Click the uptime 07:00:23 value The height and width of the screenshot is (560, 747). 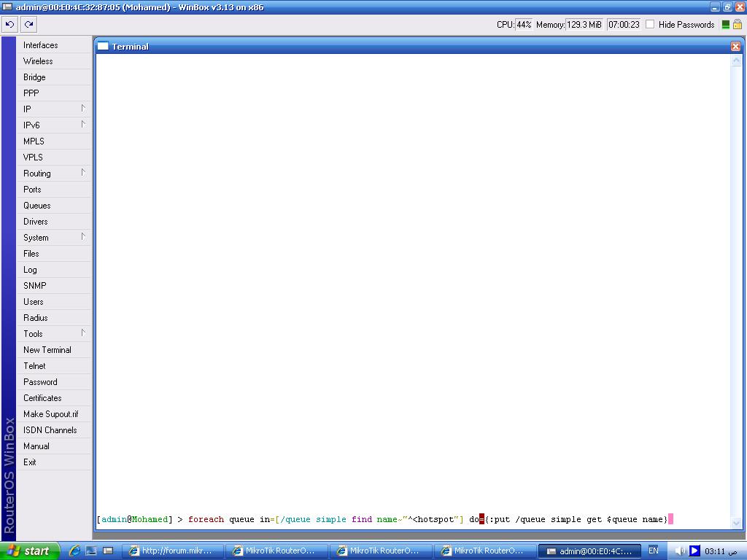pos(624,24)
